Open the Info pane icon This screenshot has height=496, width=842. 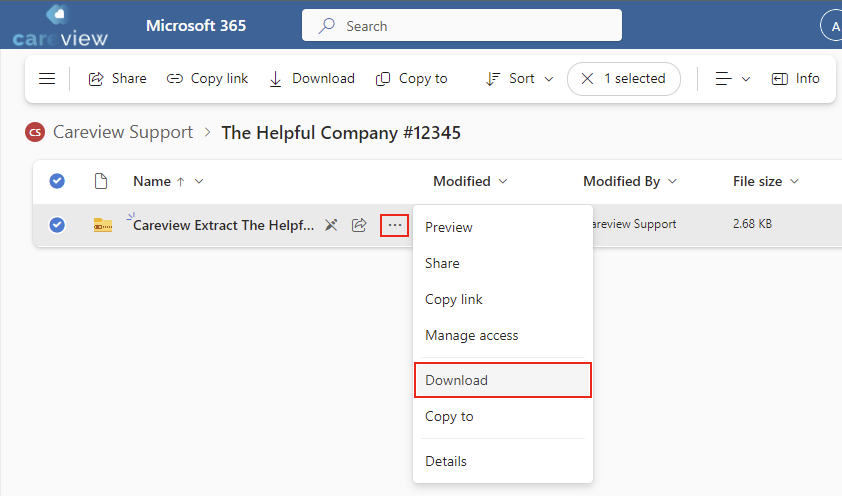(780, 79)
